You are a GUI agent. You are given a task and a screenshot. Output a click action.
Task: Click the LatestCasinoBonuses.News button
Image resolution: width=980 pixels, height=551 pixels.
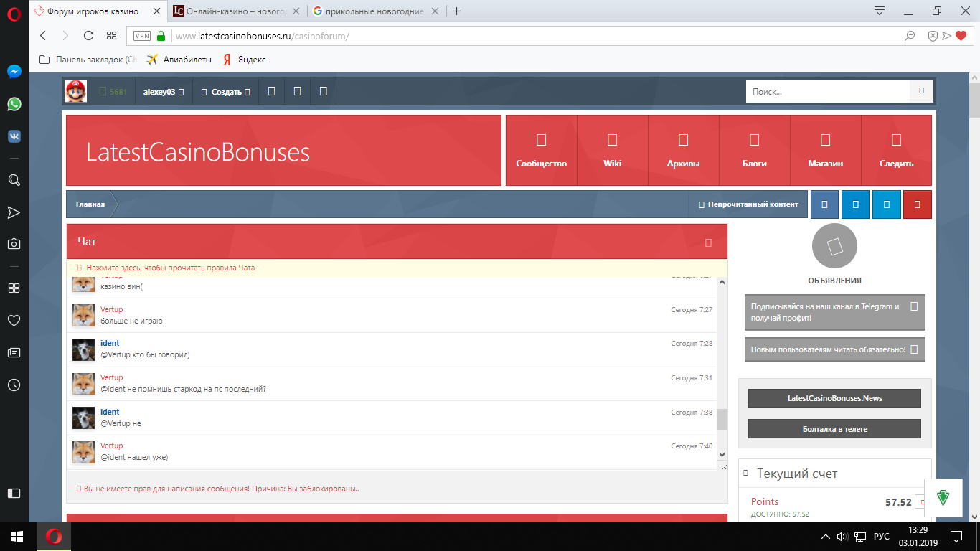(834, 398)
